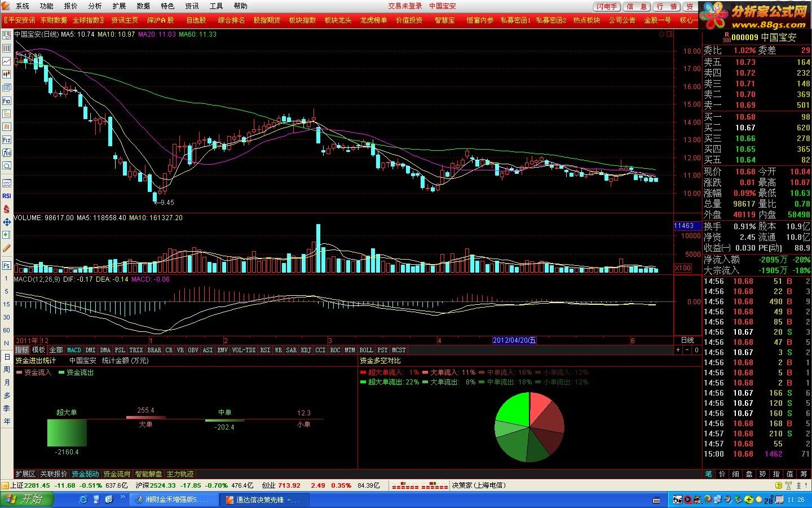This screenshot has width=812, height=508.
Task: Select the pencil drawing tool icon
Action: click(7, 248)
